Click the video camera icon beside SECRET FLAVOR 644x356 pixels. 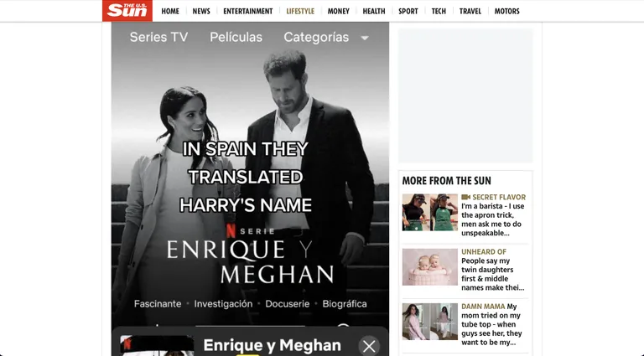(465, 198)
